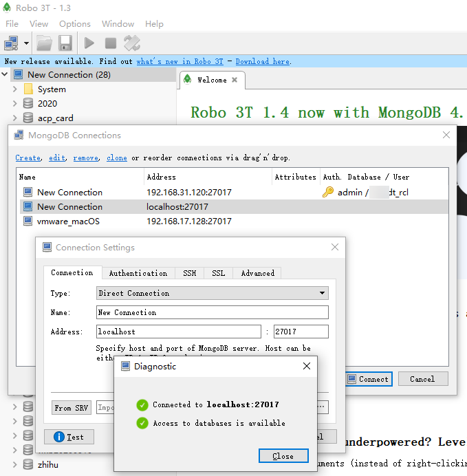Viewport: 467px width, 476px height.
Task: Select the localhost:27017 connection row
Action: [233, 207]
